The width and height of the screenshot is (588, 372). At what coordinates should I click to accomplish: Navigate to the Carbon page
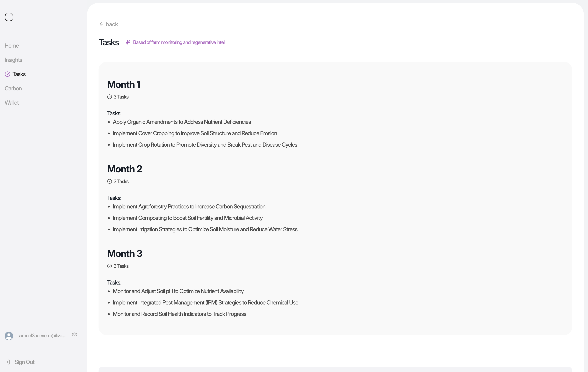13,88
